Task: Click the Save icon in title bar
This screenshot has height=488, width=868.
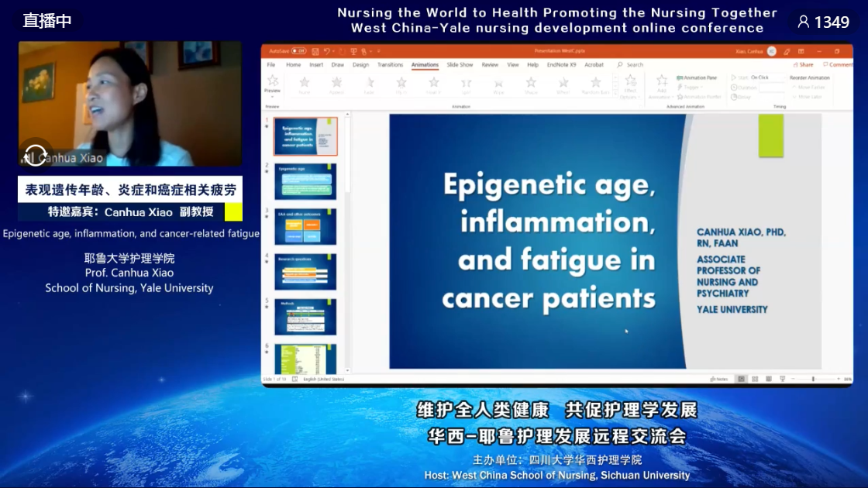Action: [x=315, y=51]
